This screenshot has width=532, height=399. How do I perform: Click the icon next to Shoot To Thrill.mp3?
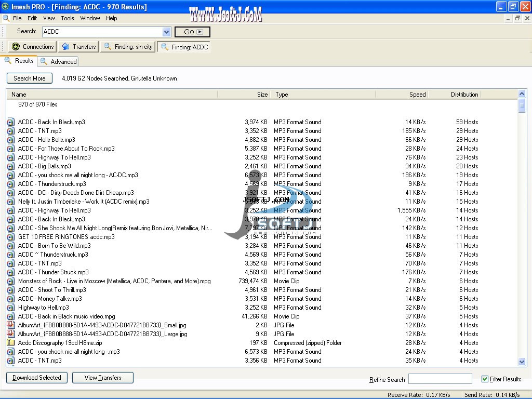(x=11, y=290)
